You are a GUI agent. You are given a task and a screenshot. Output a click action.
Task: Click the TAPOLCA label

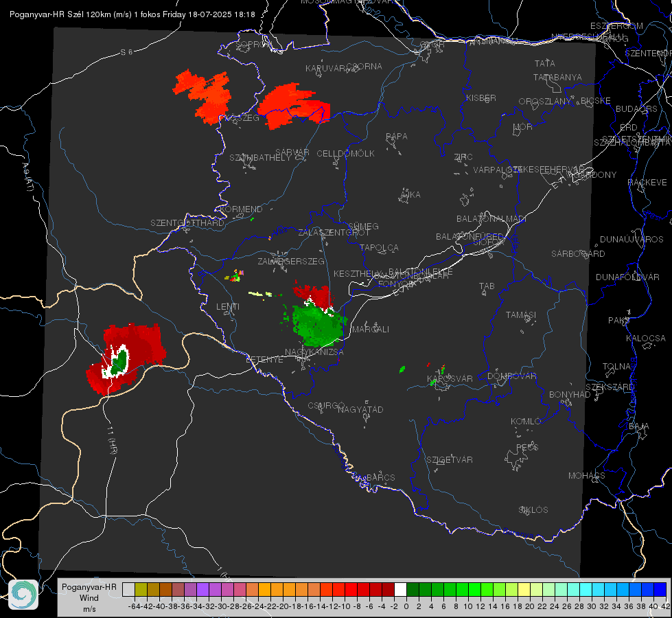pyautogui.click(x=380, y=247)
